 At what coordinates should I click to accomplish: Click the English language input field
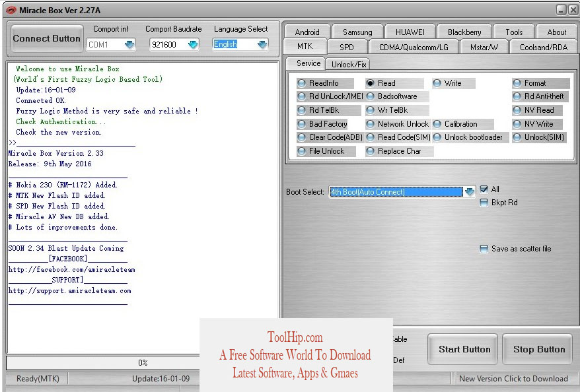[x=235, y=44]
